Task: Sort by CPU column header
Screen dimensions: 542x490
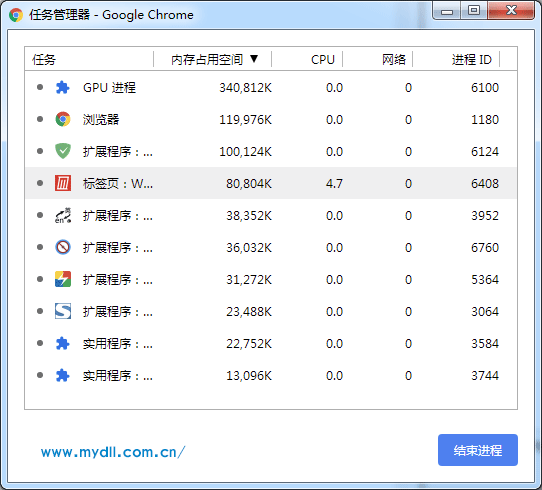Action: click(x=323, y=59)
